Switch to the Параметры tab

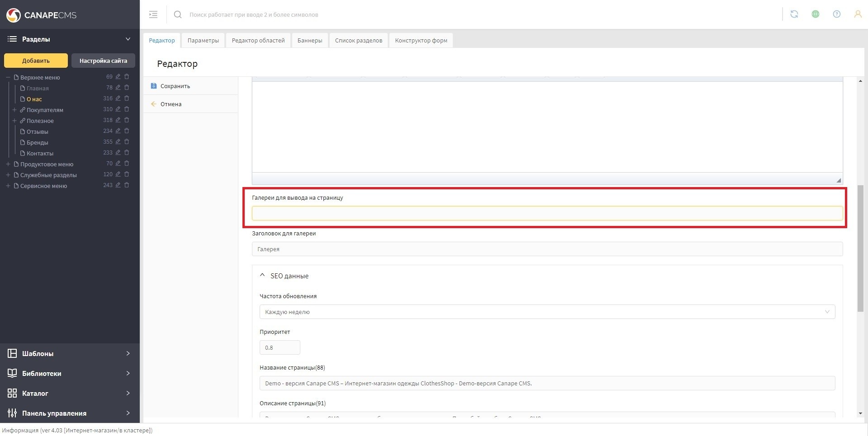tap(203, 40)
